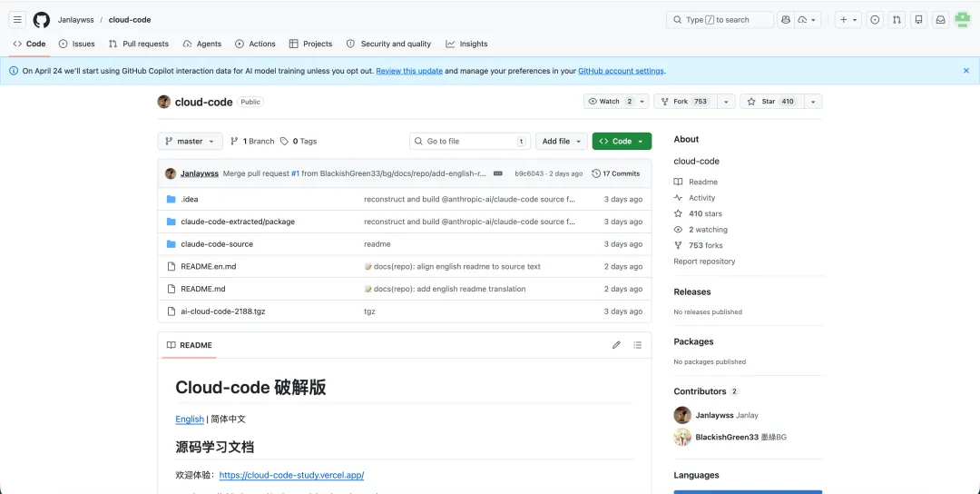Switch to the Projects tab
980x494 pixels.
coord(310,44)
